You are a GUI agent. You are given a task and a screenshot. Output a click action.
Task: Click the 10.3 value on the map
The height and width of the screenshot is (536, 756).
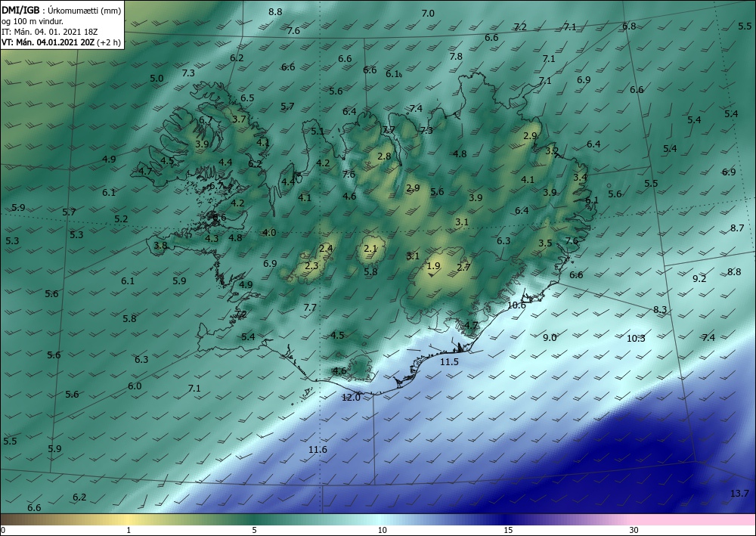pyautogui.click(x=636, y=338)
